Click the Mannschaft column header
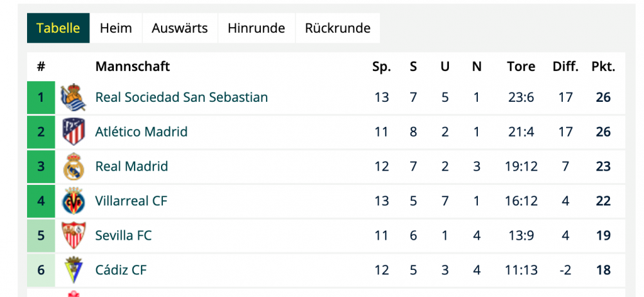 click(133, 66)
